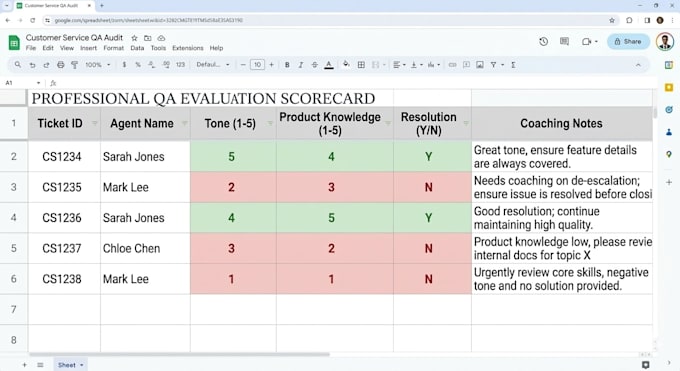The width and height of the screenshot is (680, 371).
Task: Collapse the toolbar with chevron
Action: [638, 65]
